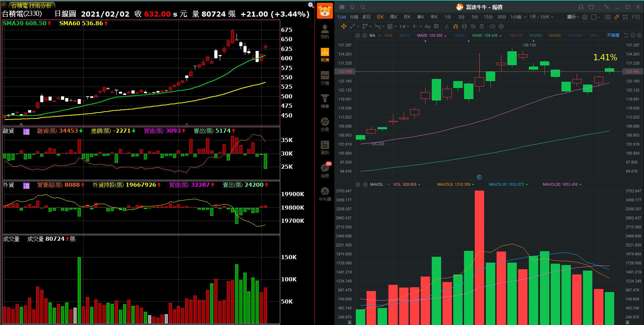Toggle the sync drawings icon
This screenshot has height=325, width=644.
tap(464, 26)
